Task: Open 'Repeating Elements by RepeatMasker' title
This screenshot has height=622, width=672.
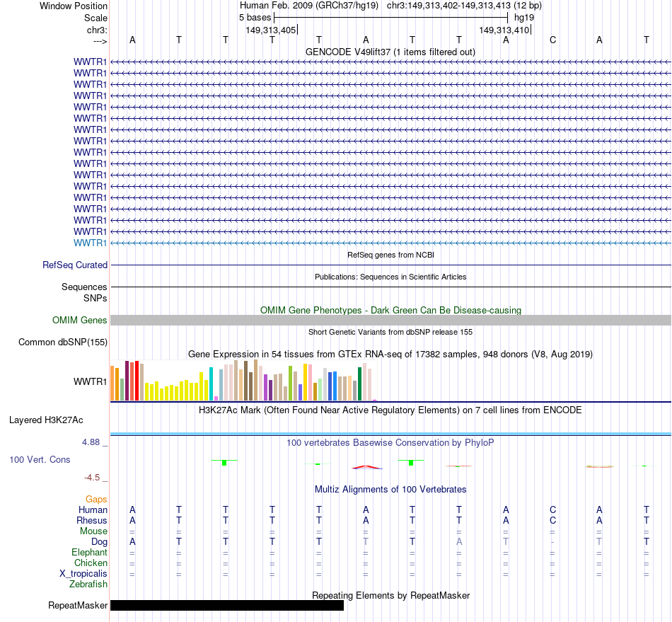Action: point(390,595)
